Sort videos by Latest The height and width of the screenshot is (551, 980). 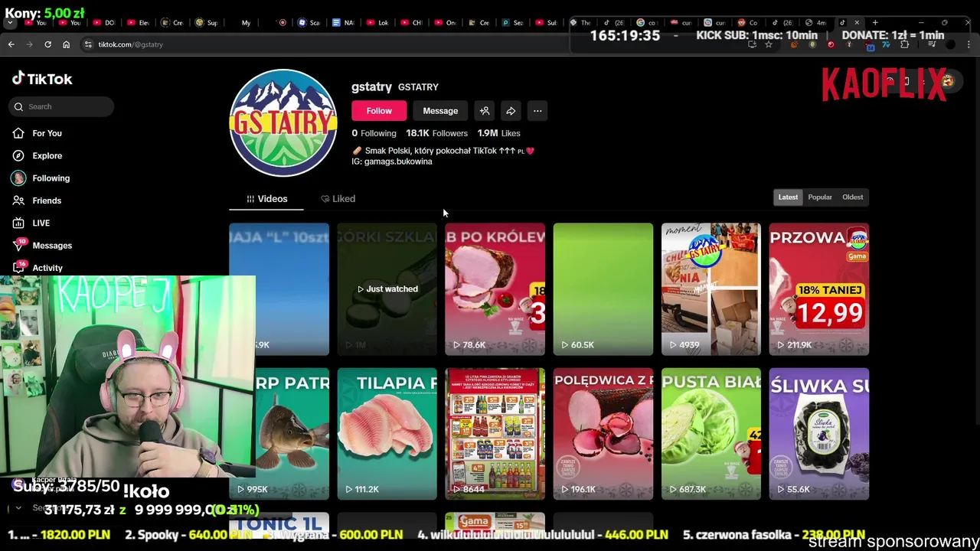tap(788, 197)
